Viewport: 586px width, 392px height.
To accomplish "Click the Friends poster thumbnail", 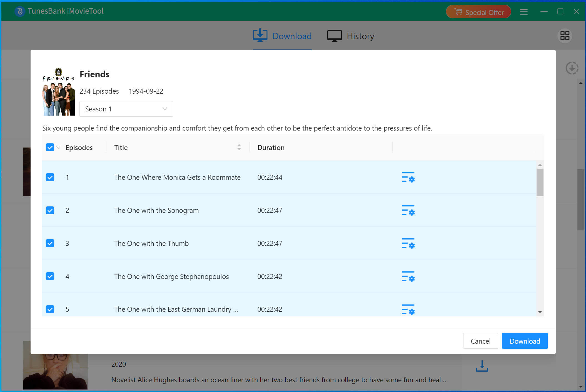I will tap(58, 92).
